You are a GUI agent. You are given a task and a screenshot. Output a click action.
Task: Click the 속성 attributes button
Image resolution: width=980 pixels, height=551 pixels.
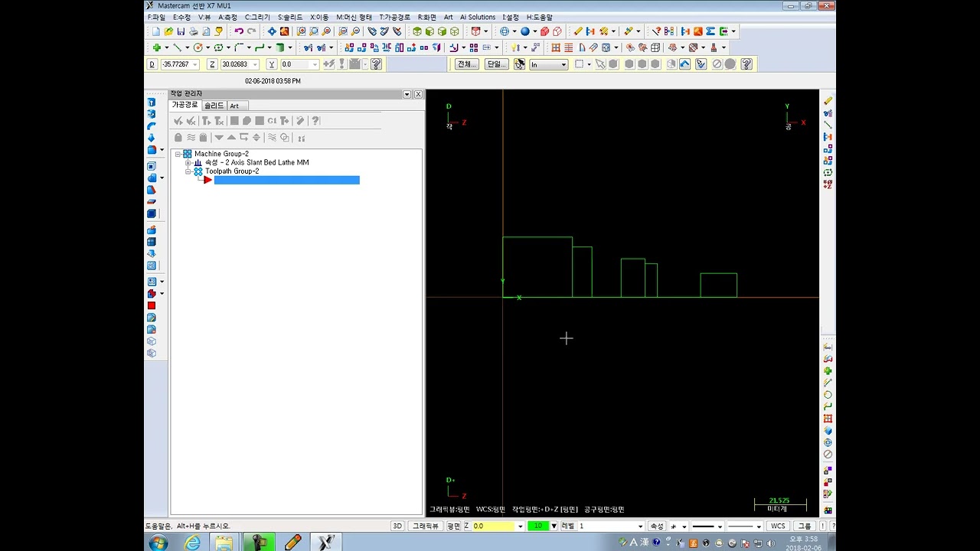coord(657,527)
